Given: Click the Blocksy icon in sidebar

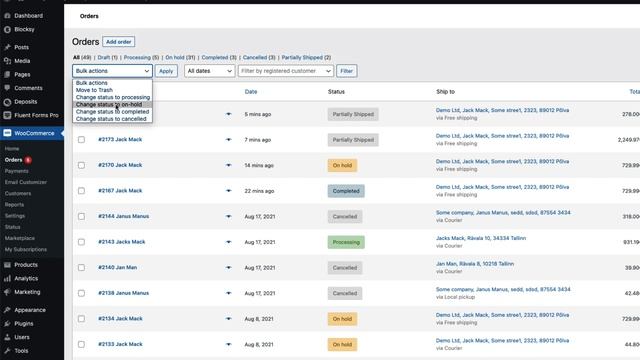Looking at the screenshot, I should pyautogui.click(x=7, y=29).
